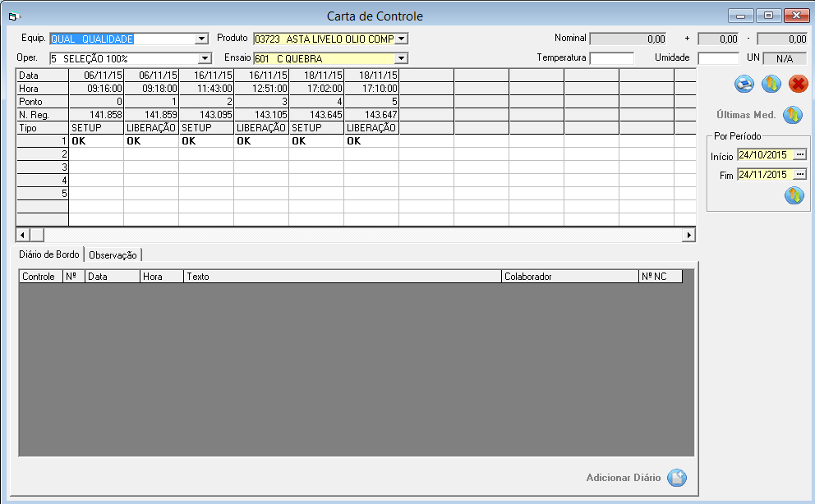Click the print icon on the right
Viewport: 815px width, 504px height.
pyautogui.click(x=744, y=84)
